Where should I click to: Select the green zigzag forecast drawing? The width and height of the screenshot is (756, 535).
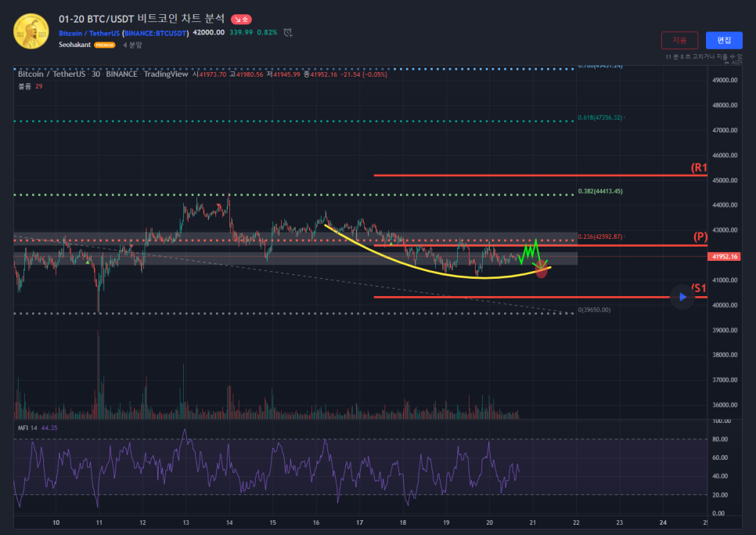[528, 252]
